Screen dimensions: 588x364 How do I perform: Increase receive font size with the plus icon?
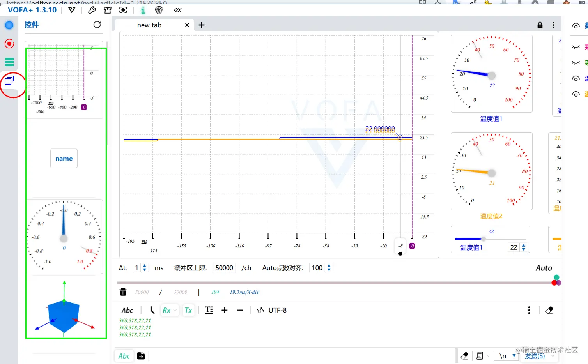[x=225, y=310]
